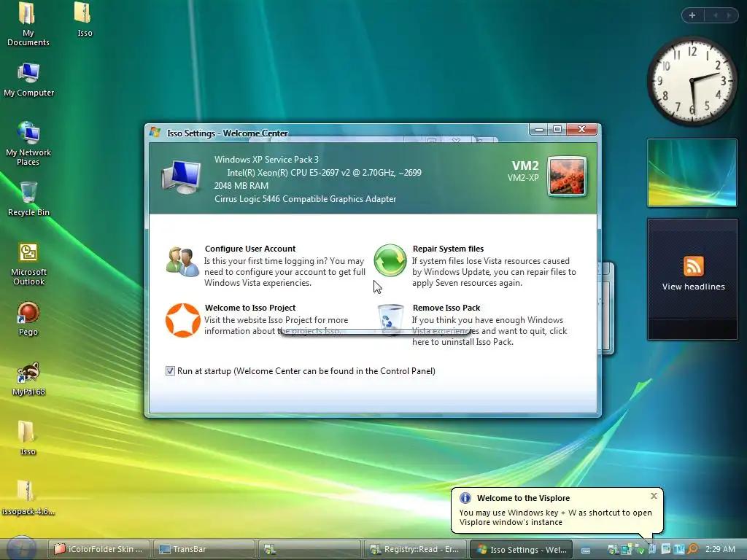The width and height of the screenshot is (747, 560).
Task: Open Remove Isso Pack link
Action: coord(446,308)
